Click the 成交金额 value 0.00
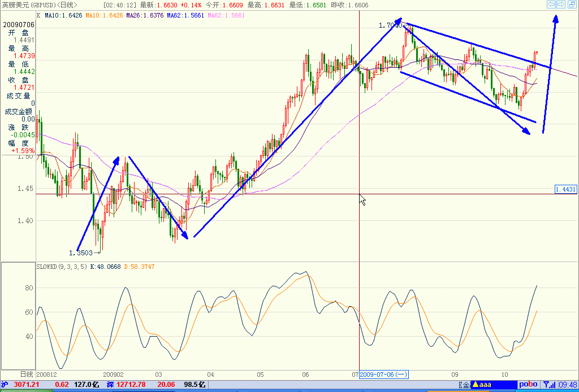The height and width of the screenshot is (392, 579). 28,119
